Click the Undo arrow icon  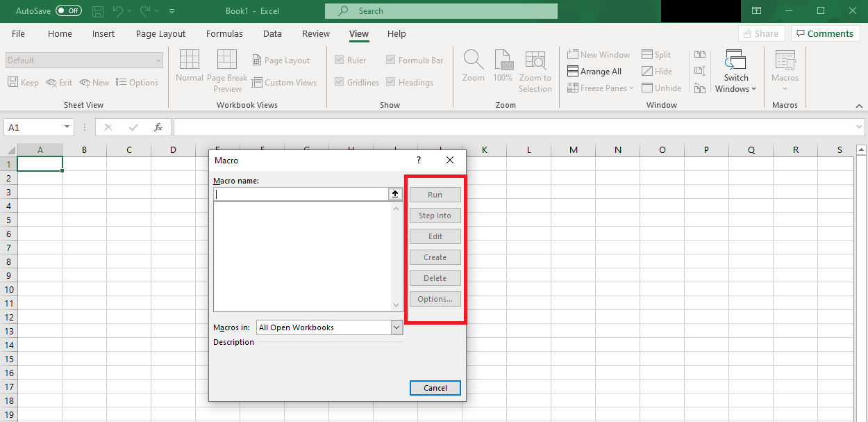118,11
